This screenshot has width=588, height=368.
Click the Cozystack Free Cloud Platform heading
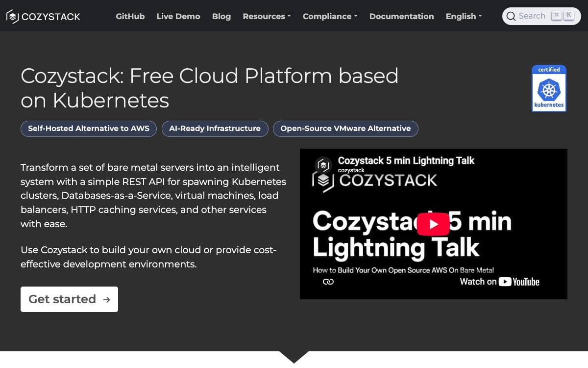[210, 88]
